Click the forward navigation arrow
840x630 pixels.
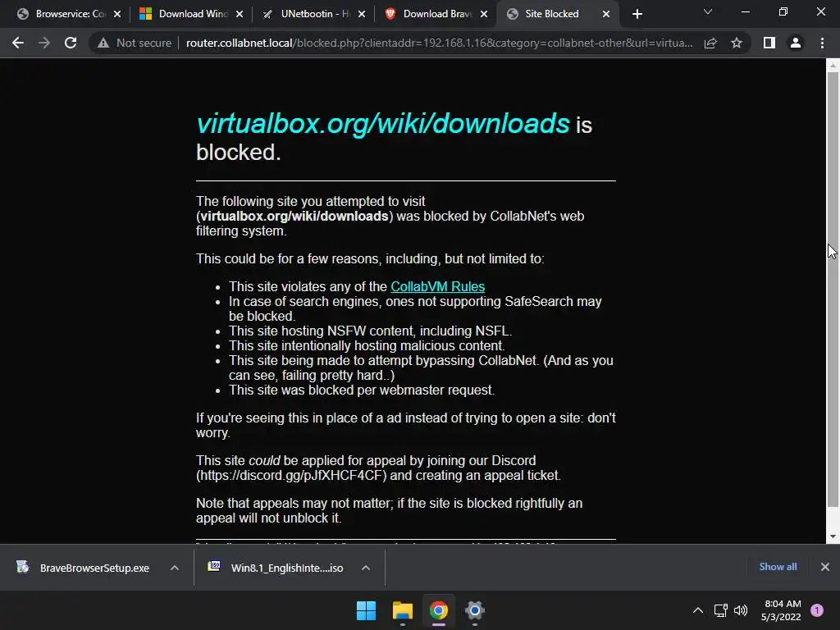pos(44,43)
